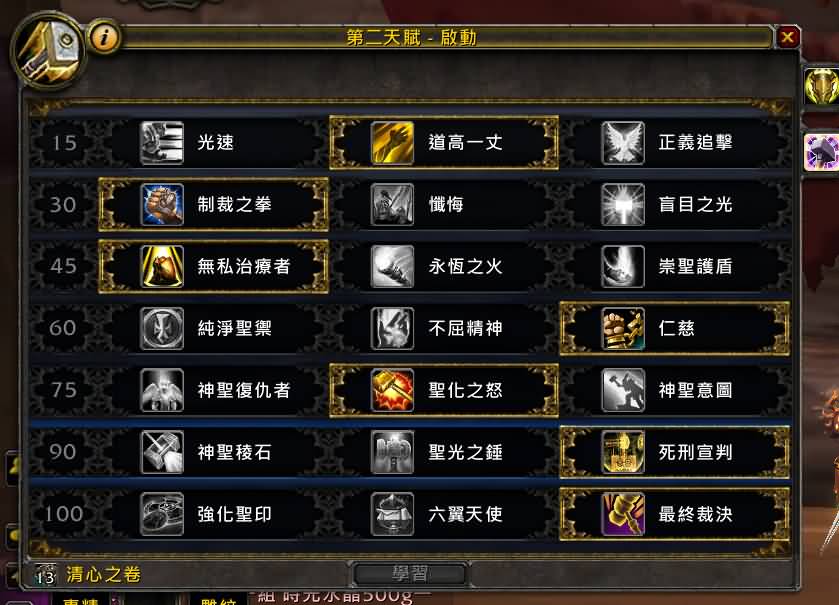Toggle the 神聖稜石 talent option
Screen dimensions: 839x605
pos(213,453)
